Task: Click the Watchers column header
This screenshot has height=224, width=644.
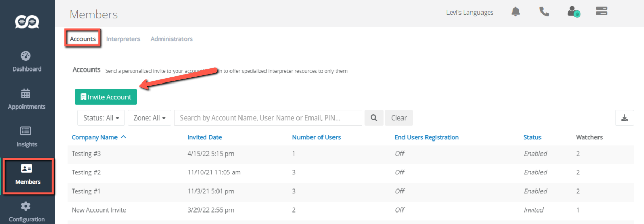Action: [589, 137]
